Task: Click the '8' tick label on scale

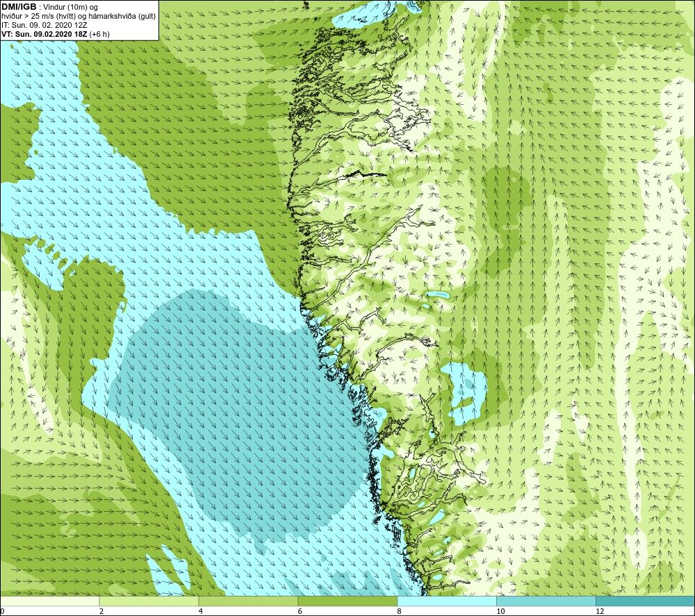Action: (400, 611)
